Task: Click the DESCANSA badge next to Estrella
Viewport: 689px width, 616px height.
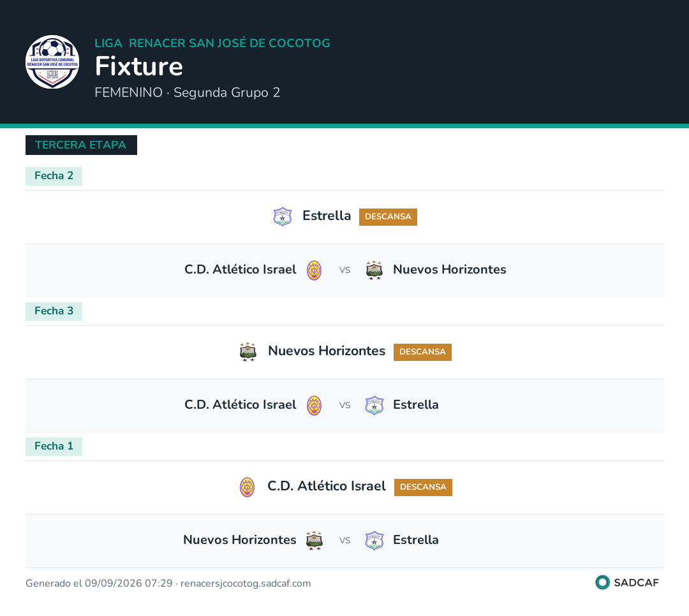Action: click(388, 217)
